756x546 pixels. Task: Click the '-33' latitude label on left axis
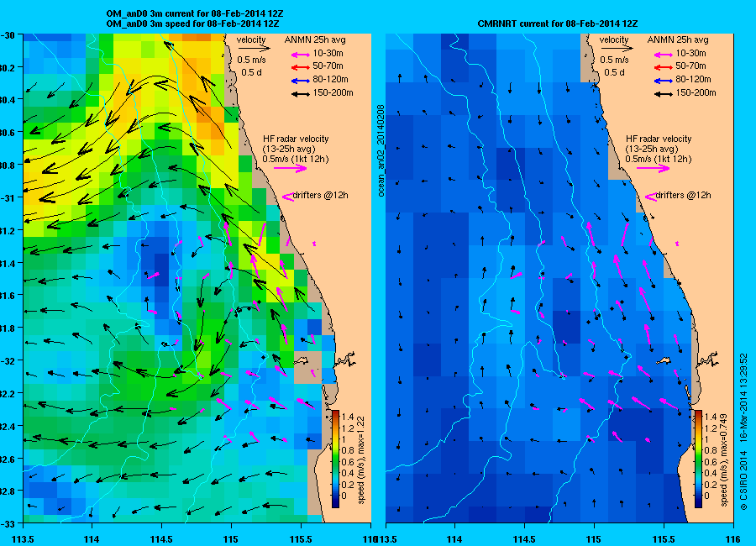[x=8, y=523]
